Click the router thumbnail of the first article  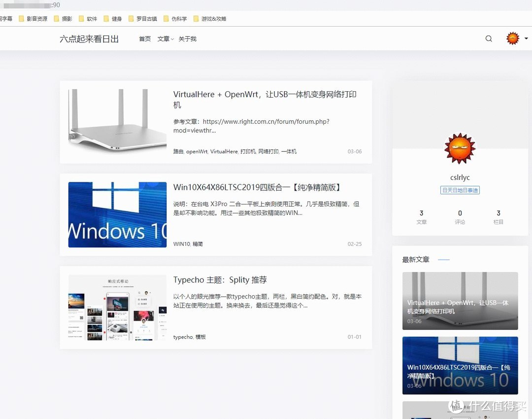click(x=117, y=122)
